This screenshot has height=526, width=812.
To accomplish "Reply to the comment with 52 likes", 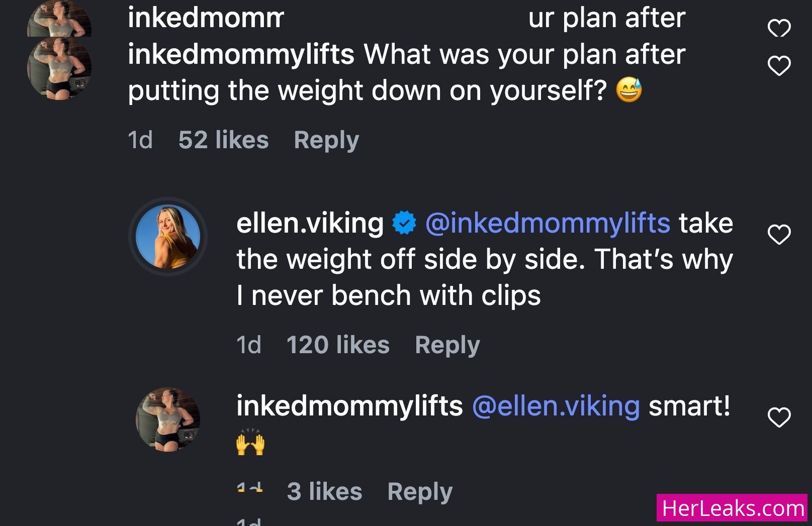I will [x=326, y=140].
